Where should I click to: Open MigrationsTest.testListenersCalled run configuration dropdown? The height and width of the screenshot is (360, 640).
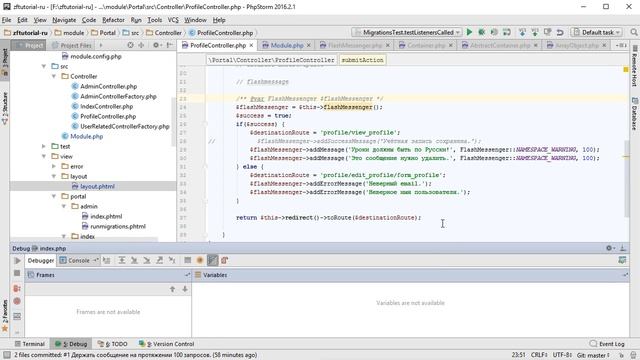407,32
